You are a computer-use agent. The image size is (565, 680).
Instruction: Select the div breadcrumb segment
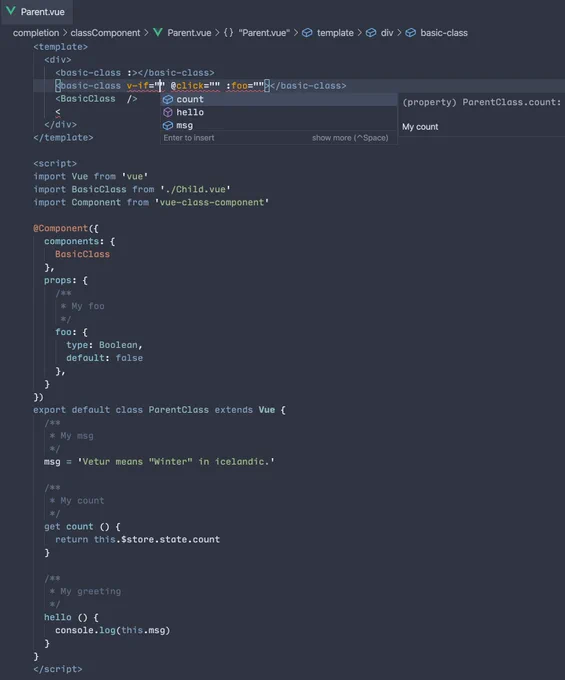click(387, 33)
